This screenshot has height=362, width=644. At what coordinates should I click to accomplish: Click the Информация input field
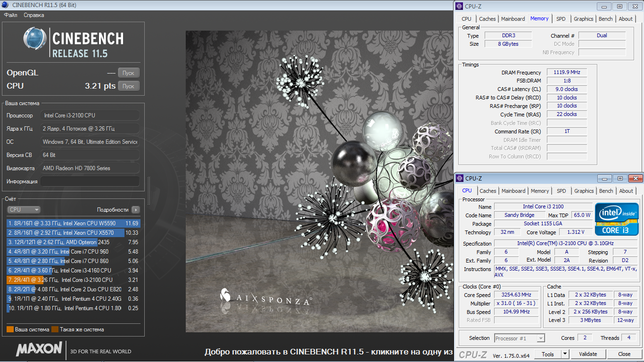pyautogui.click(x=90, y=181)
